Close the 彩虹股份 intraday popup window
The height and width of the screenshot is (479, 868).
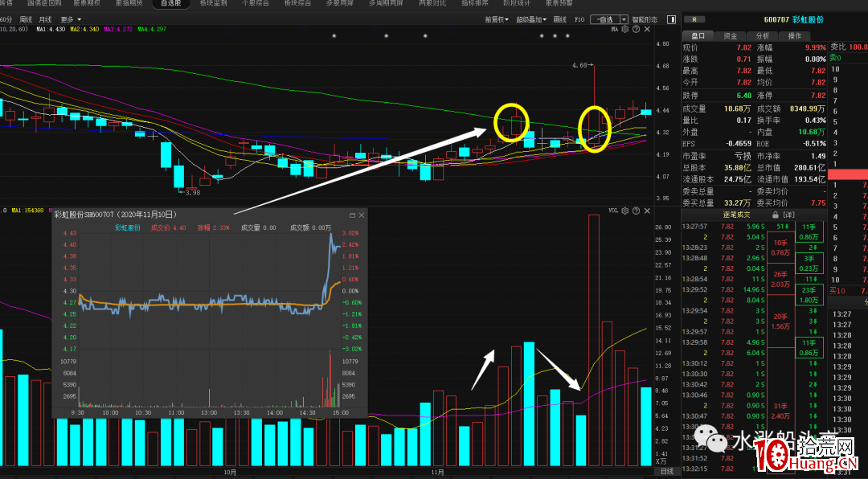tap(361, 215)
